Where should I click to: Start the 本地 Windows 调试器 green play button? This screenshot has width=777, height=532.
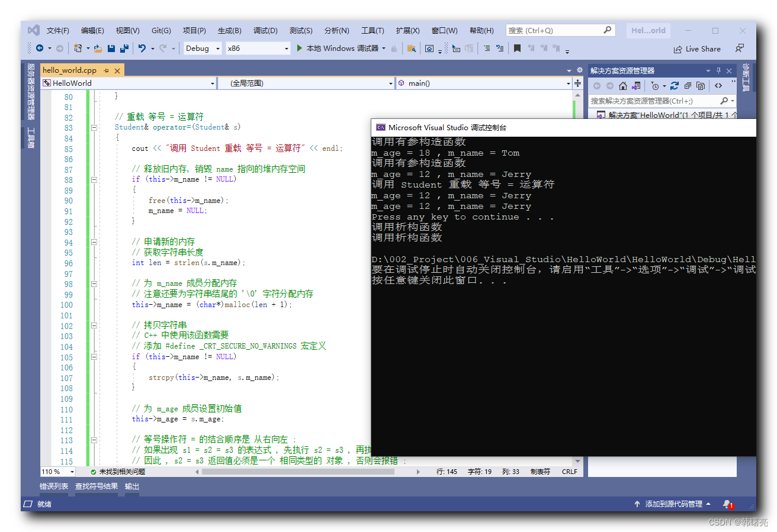click(x=300, y=48)
